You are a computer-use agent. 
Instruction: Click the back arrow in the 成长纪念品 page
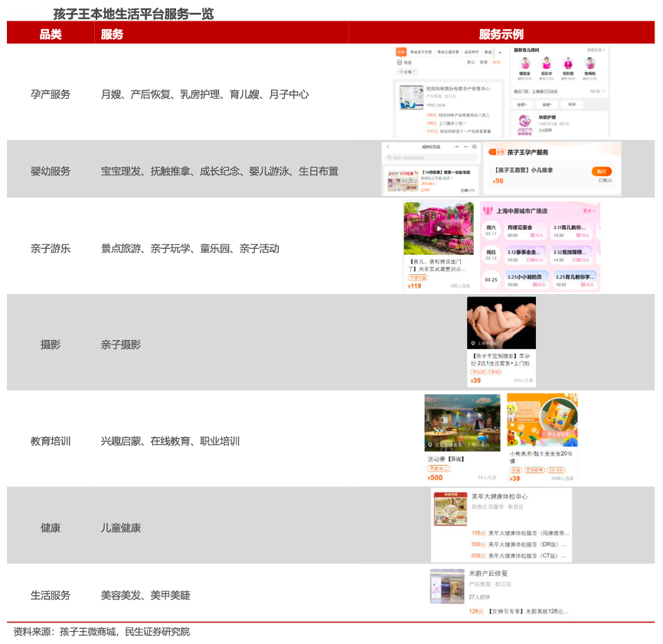[x=388, y=146]
